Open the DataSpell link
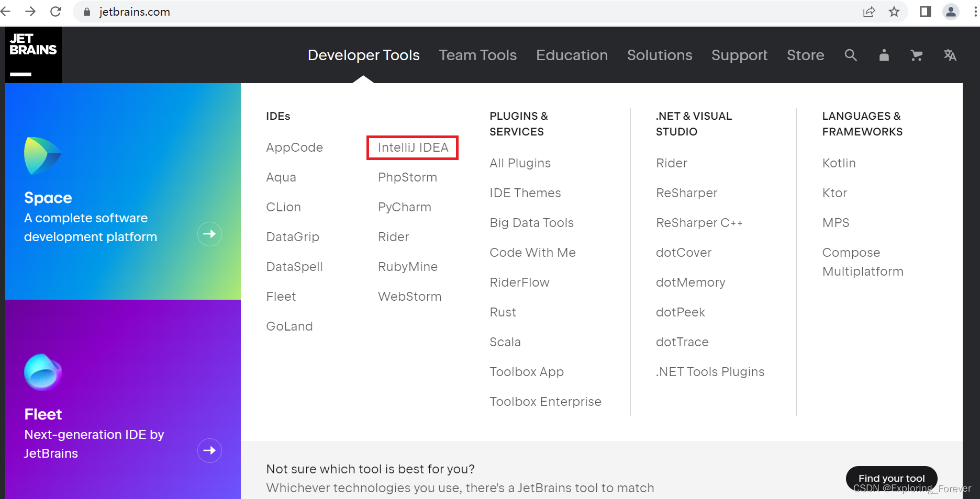 [294, 267]
